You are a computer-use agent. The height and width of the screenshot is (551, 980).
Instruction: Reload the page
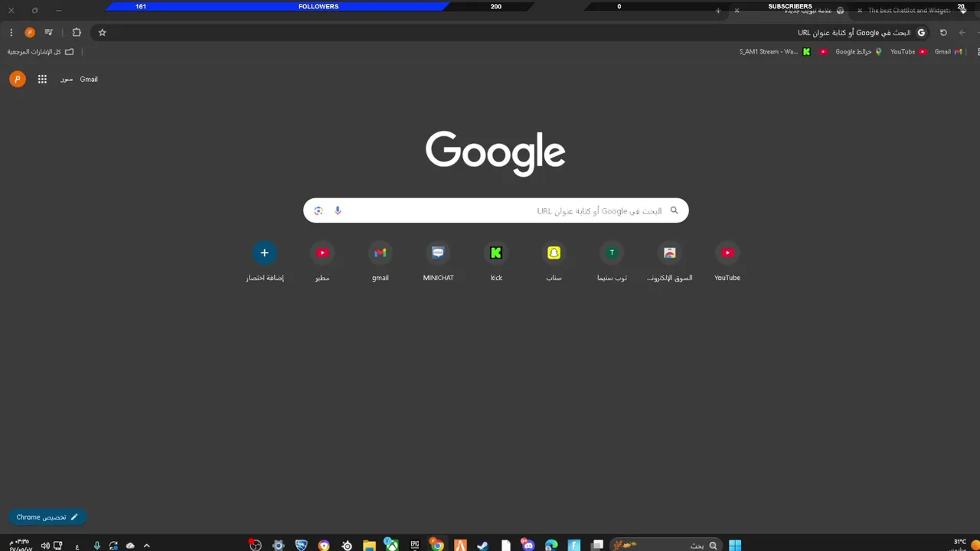point(943,33)
